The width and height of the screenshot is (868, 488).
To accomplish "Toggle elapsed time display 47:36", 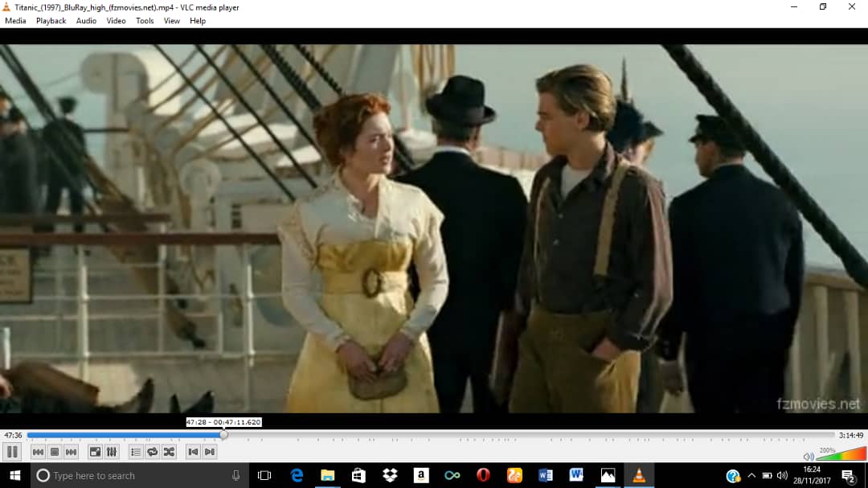I will pos(14,436).
